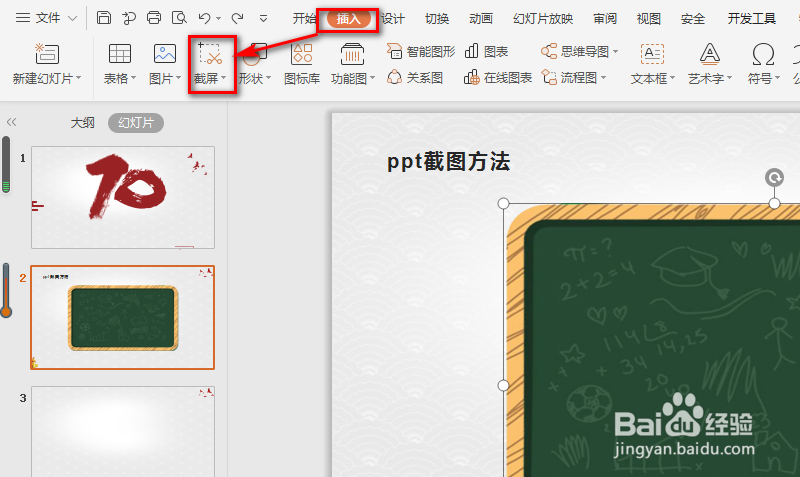Click the Undo arrow icon

(205, 18)
